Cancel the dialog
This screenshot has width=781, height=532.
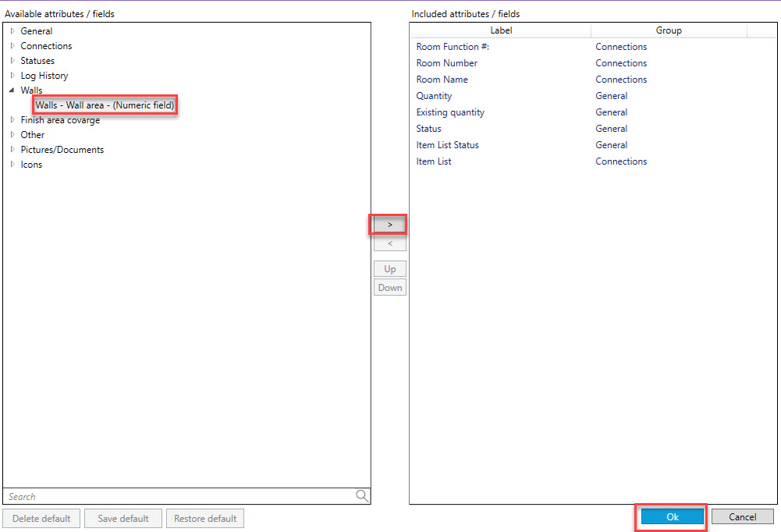742,517
